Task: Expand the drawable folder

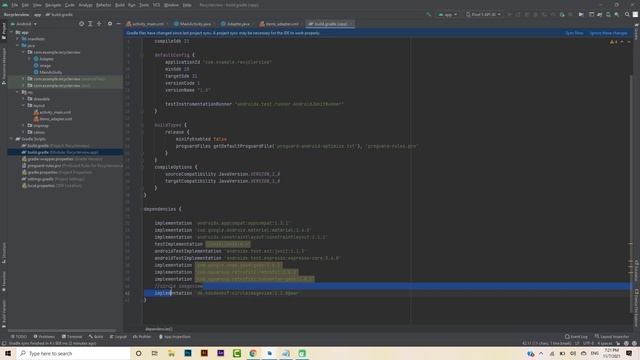Action: pos(24,99)
